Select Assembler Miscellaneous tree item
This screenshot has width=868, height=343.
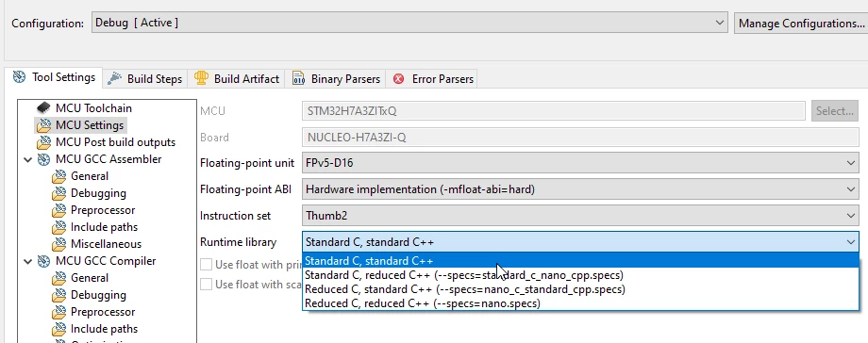tap(106, 244)
